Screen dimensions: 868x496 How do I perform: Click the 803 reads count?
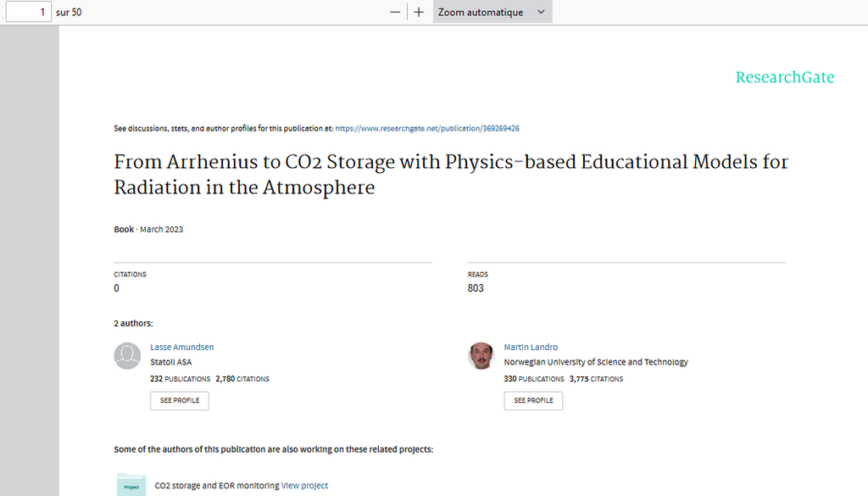coord(476,288)
